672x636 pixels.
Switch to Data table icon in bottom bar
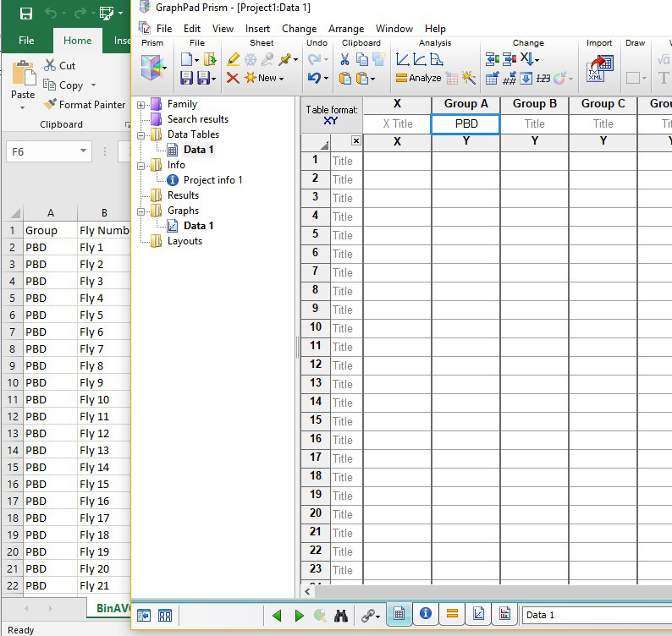(x=399, y=614)
